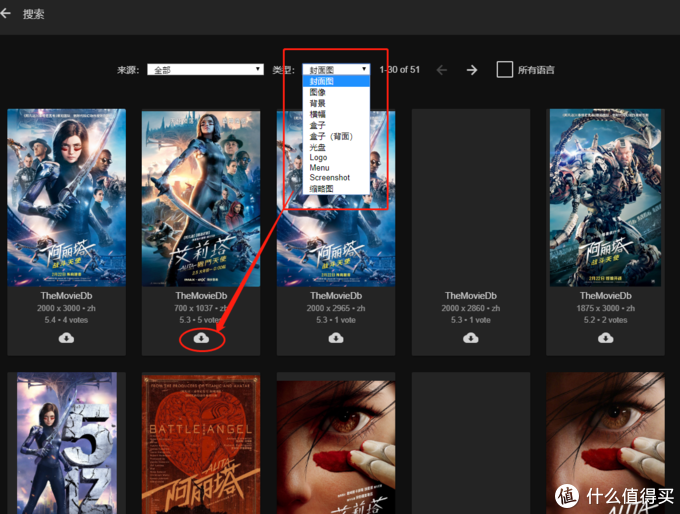Click the 1-30 of 51 result count

(x=399, y=69)
